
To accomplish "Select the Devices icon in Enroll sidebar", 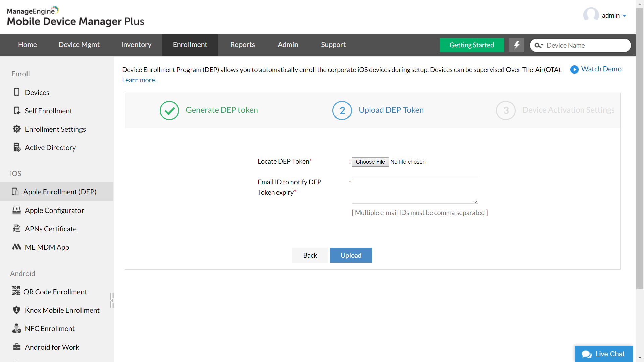I will tap(17, 92).
